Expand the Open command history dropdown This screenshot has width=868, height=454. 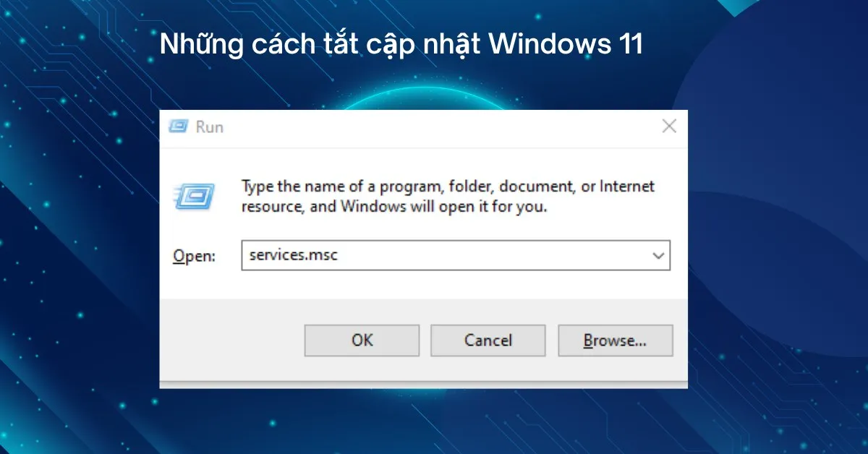[658, 256]
